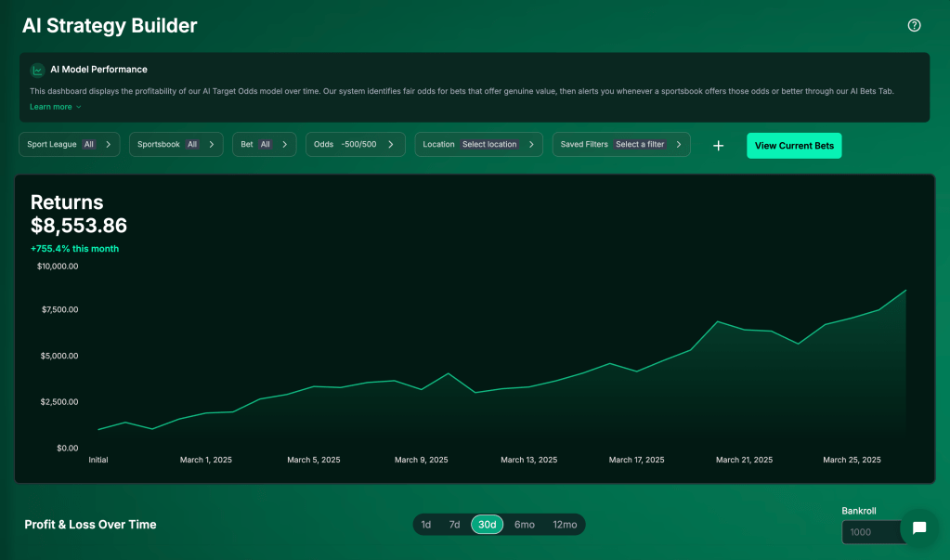950x560 pixels.
Task: Add a new filter with plus icon
Action: pos(718,146)
